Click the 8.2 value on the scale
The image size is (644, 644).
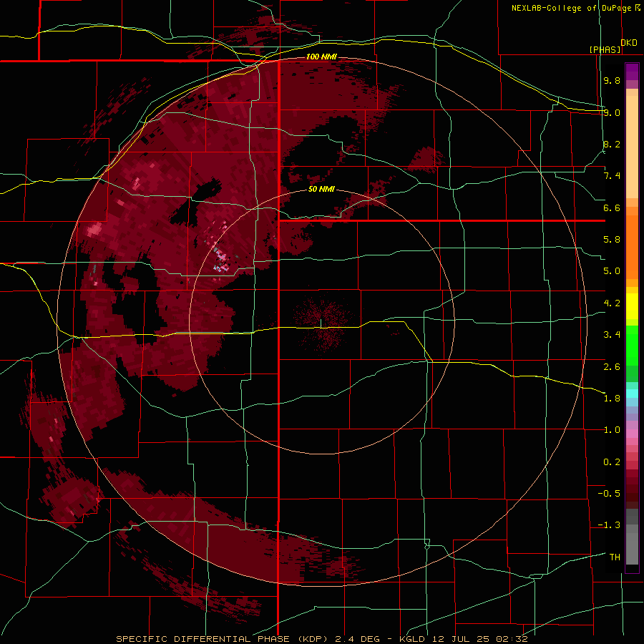point(612,144)
